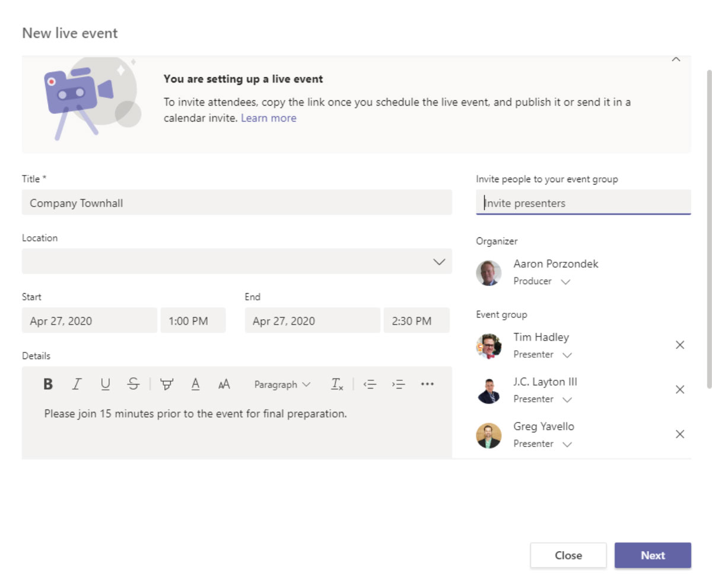Change Tim Hadley's Presenter role
The image size is (712, 588).
(x=543, y=354)
